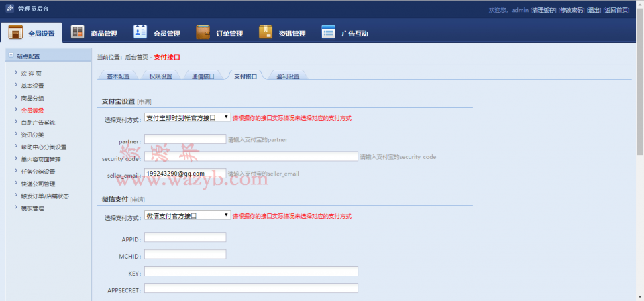Click the scrollbar up arrow
644x301 pixels.
[640, 4]
